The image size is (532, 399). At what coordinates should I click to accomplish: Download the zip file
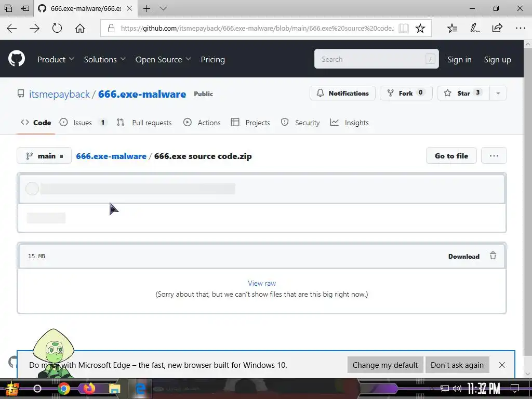tap(463, 257)
